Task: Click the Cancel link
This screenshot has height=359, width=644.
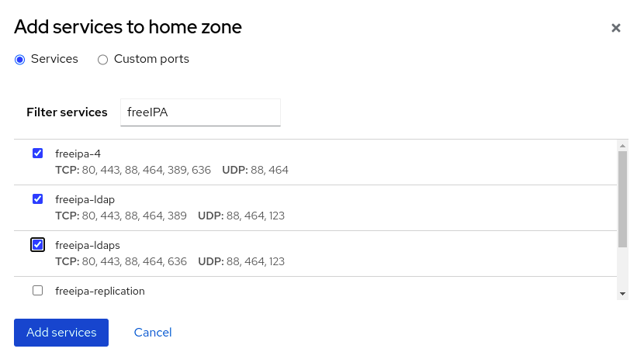Action: pos(153,332)
